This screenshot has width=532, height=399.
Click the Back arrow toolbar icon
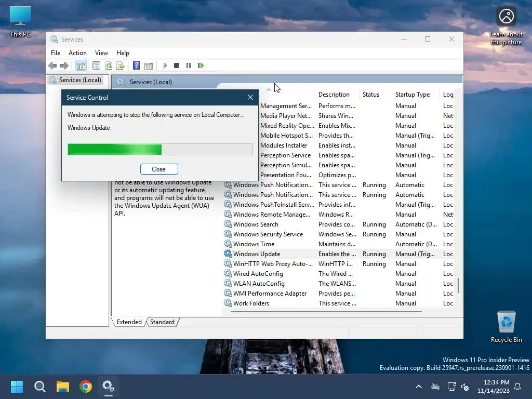52,65
